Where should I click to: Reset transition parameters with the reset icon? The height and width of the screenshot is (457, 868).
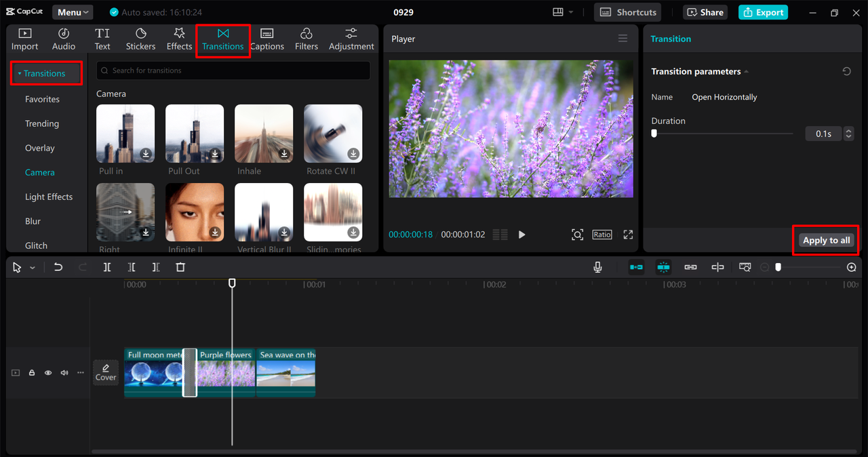pos(846,71)
